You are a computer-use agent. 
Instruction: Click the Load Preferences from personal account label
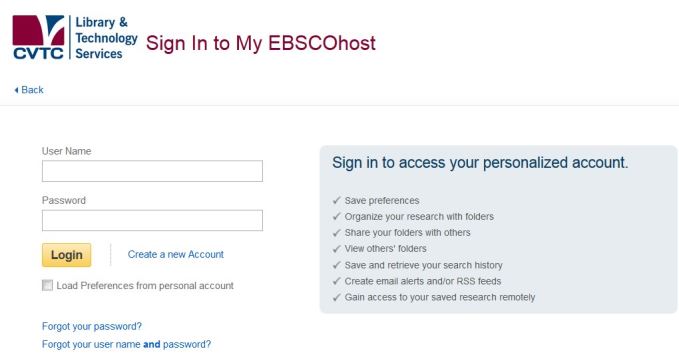[x=145, y=286]
